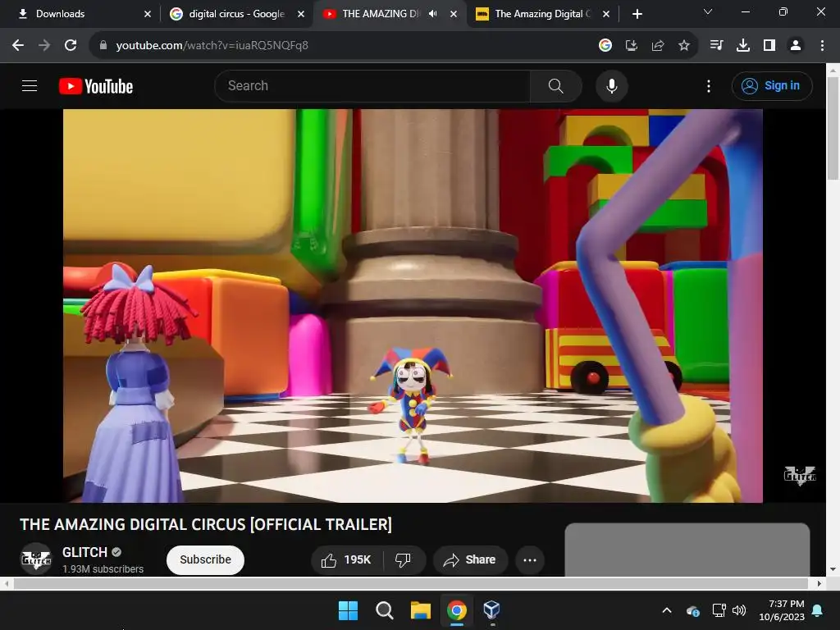
Task: Open notifications bell icon
Action: click(x=818, y=610)
